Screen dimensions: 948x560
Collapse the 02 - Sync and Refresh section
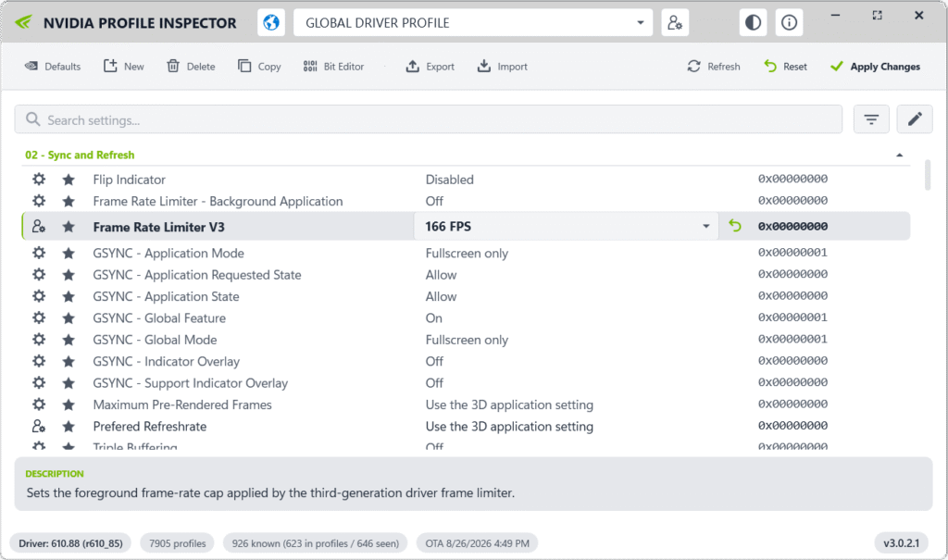coord(900,156)
